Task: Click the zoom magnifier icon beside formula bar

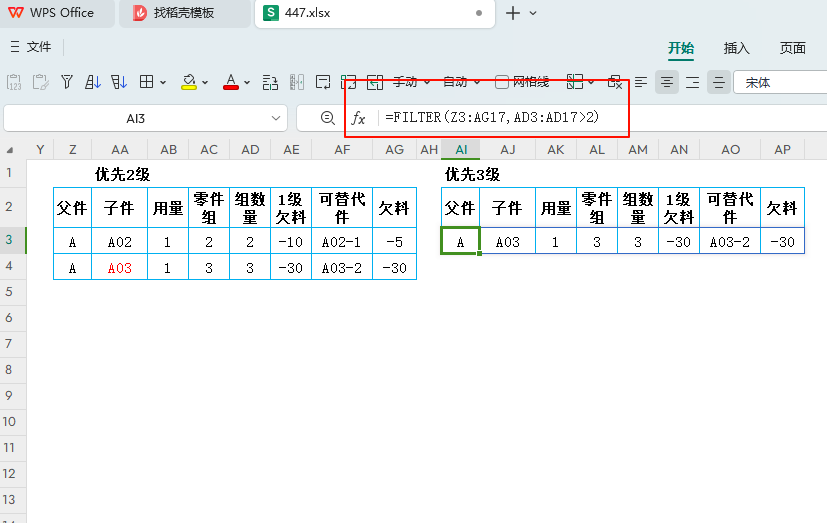Action: click(328, 118)
